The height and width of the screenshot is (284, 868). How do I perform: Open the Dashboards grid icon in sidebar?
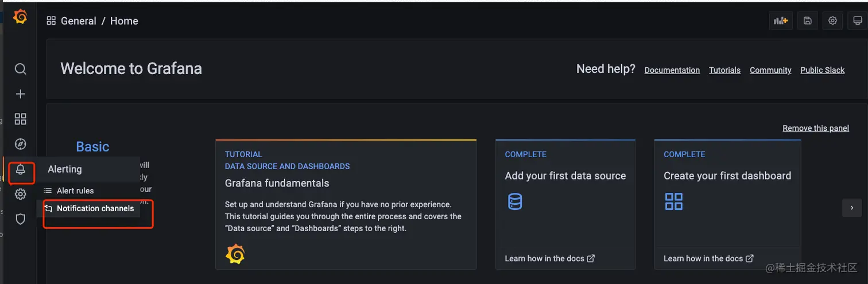[x=20, y=119]
